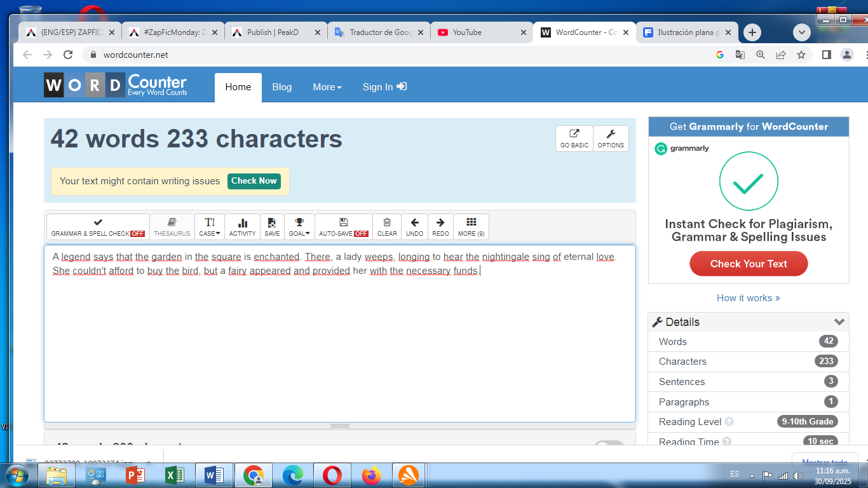
Task: Open the Goal dropdown menu
Action: [x=299, y=227]
